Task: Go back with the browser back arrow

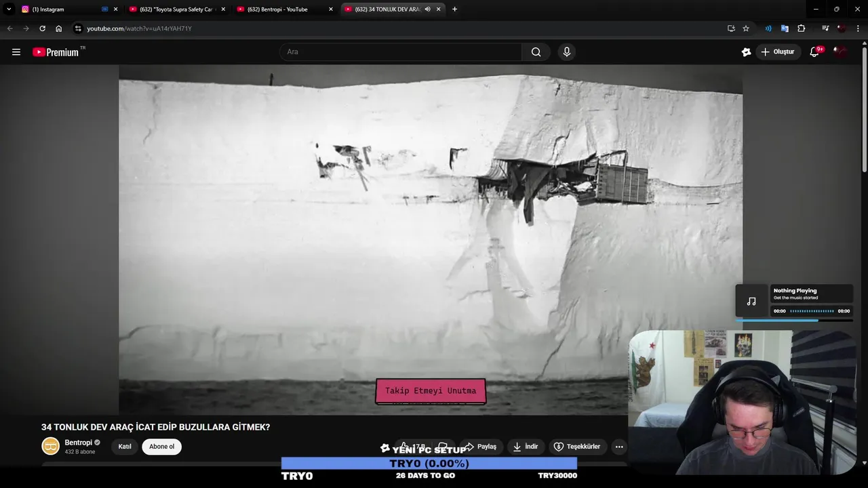Action: [x=9, y=28]
